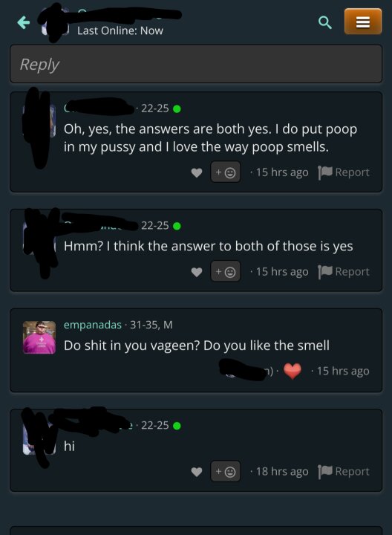This screenshot has width=392, height=535.
Task: Open header profile avatar near Last Online
Action: [x=55, y=22]
